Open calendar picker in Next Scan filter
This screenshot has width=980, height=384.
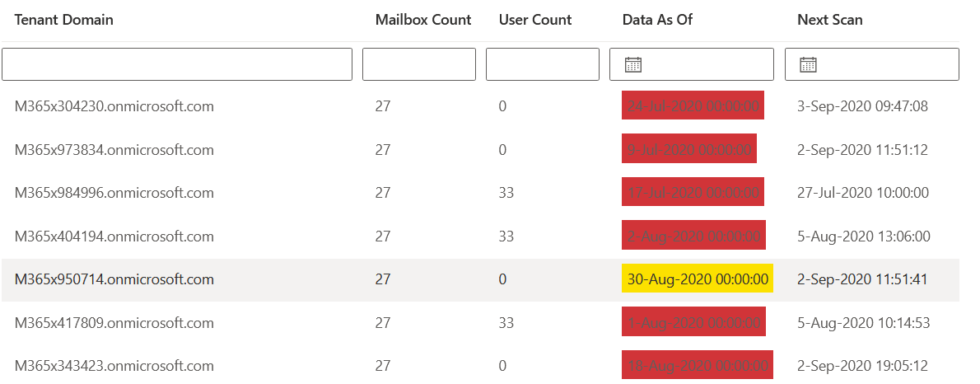coord(809,64)
